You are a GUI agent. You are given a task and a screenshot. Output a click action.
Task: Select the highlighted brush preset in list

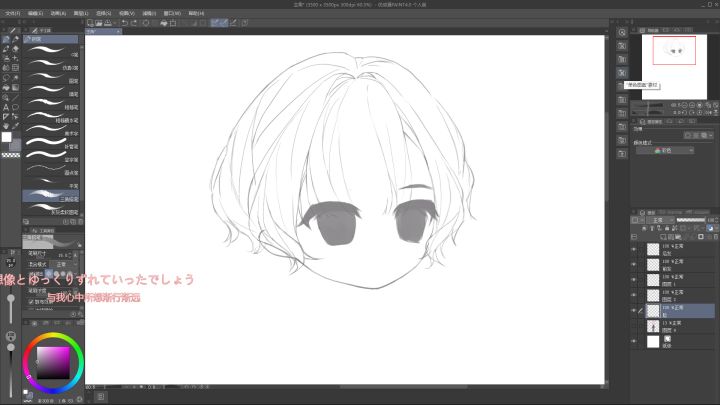coord(51,196)
